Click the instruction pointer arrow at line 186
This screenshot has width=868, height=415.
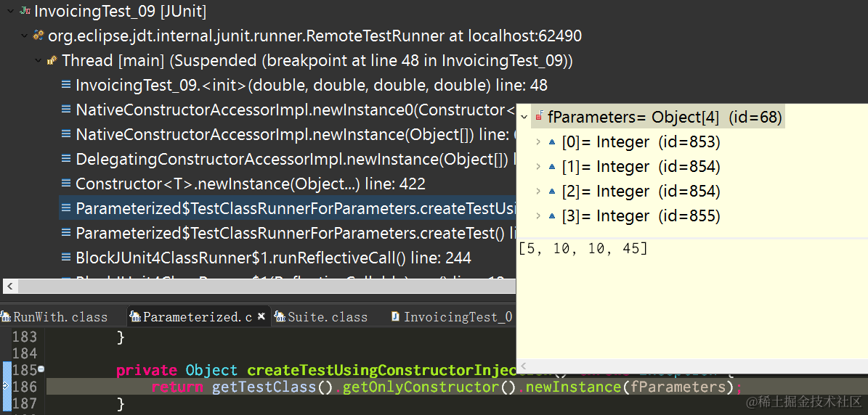(x=6, y=386)
